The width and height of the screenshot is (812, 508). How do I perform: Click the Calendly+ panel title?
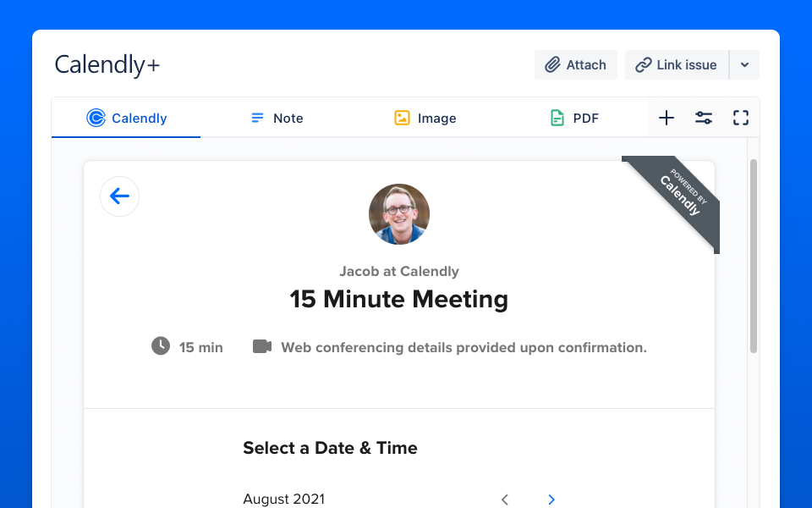[107, 65]
